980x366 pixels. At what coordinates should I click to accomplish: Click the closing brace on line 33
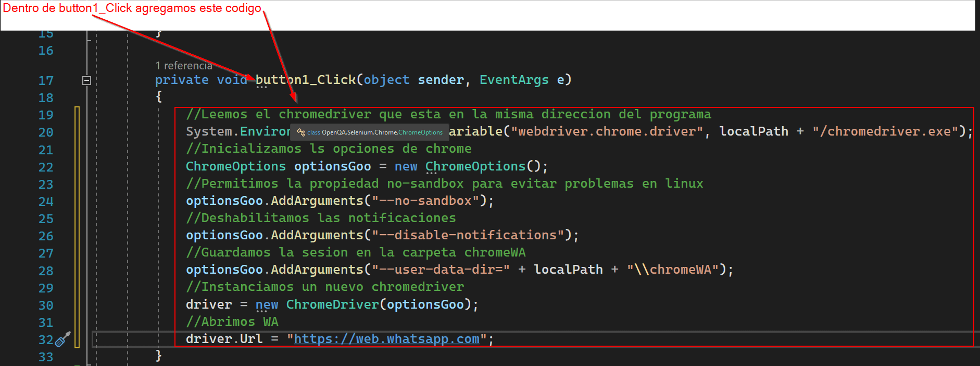tap(159, 356)
